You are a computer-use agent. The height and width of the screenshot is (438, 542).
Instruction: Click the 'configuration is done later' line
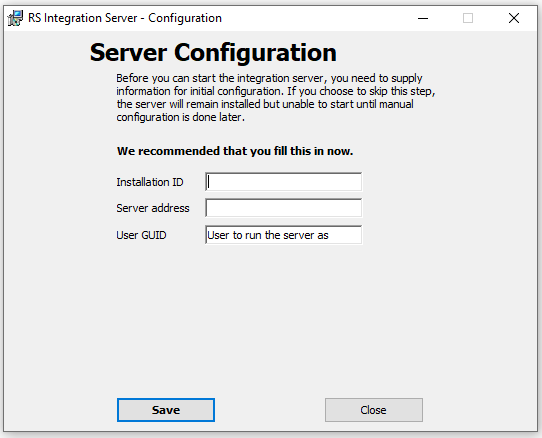pos(180,117)
